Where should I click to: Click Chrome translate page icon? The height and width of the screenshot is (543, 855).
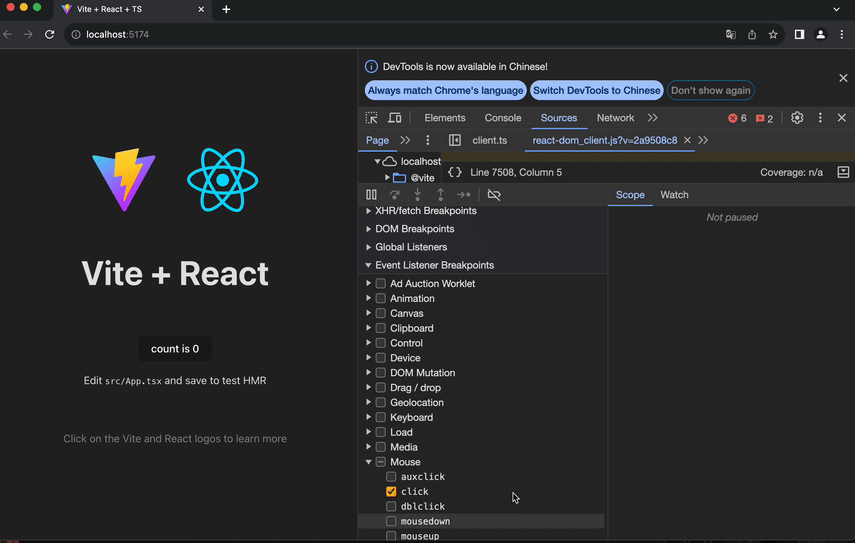(x=731, y=34)
